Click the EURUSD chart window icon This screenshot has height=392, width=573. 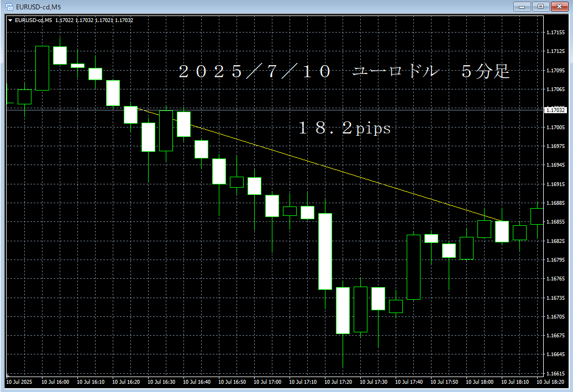click(9, 6)
